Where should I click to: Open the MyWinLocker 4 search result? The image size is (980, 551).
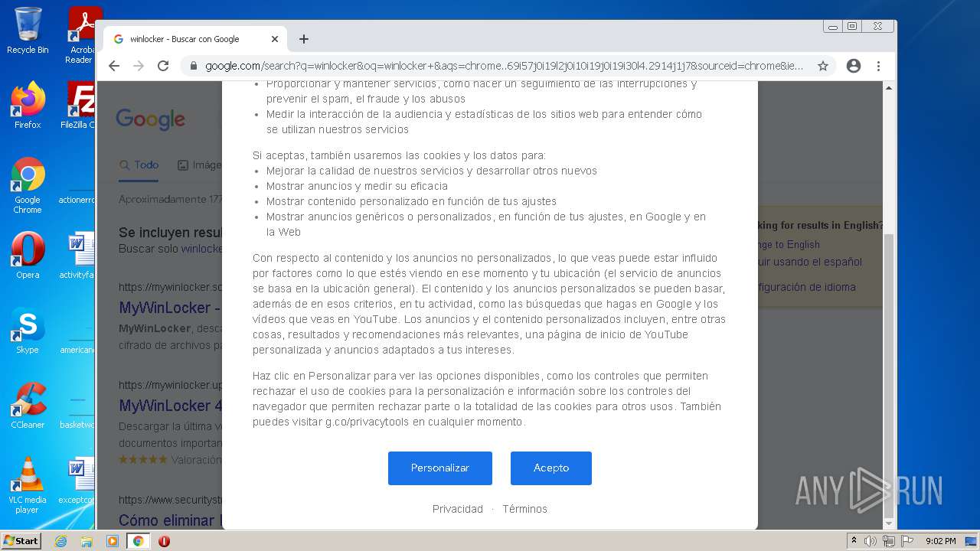click(x=170, y=406)
